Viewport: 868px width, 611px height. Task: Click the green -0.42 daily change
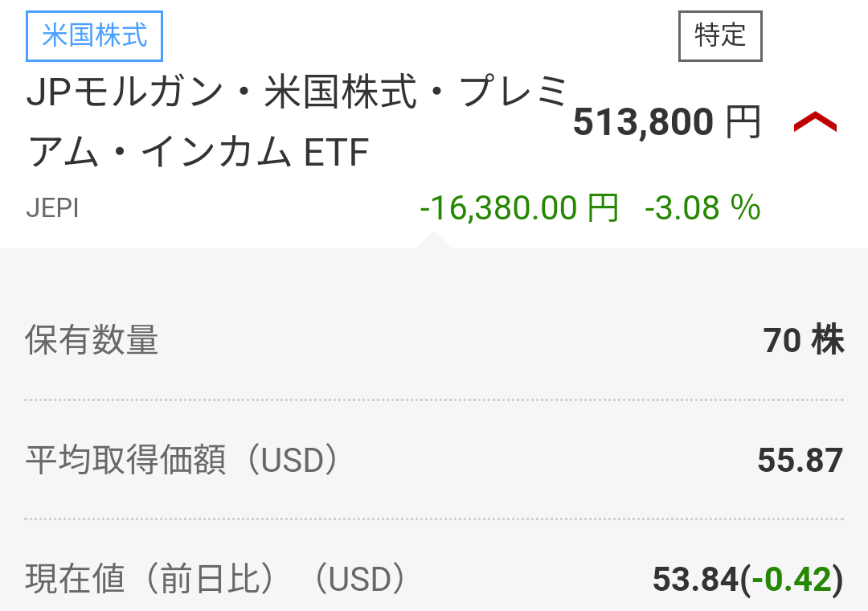(x=792, y=580)
